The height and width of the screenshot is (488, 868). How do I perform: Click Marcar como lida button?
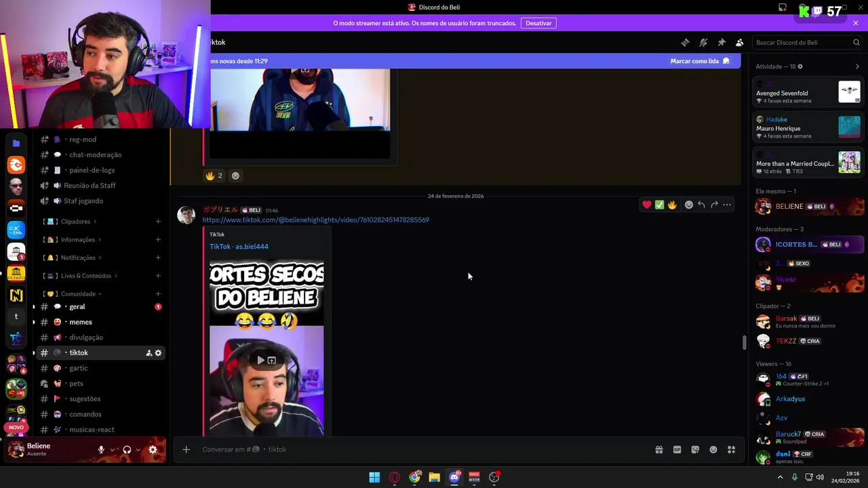[x=700, y=61]
